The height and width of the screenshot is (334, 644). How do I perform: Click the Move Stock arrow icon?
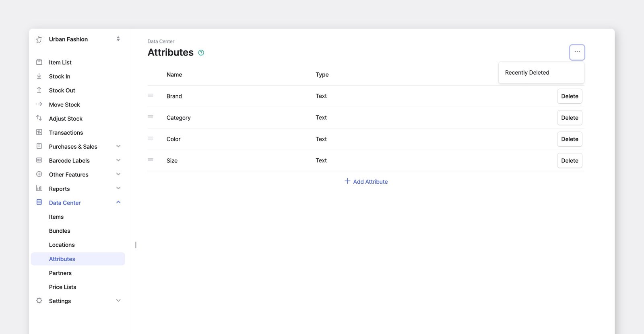(x=39, y=104)
